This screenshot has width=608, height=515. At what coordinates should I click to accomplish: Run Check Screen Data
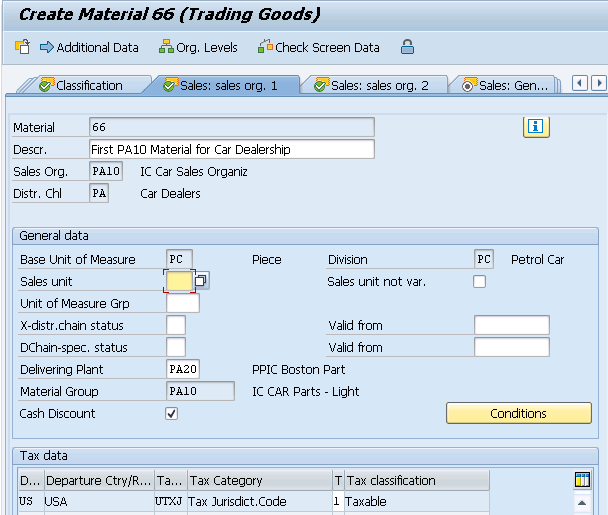(319, 47)
